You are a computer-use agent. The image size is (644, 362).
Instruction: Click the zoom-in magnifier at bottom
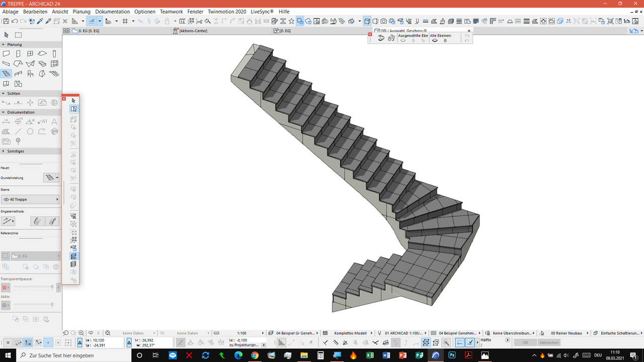point(82,333)
